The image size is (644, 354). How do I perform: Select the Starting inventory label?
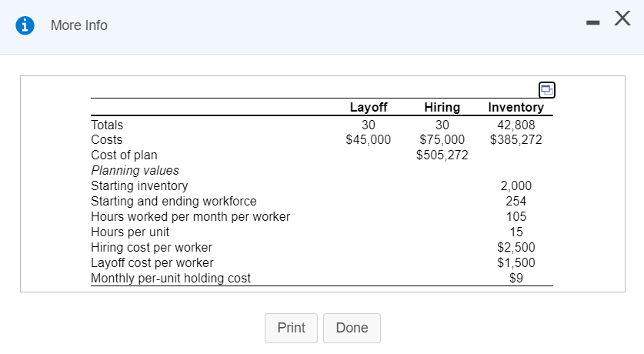(139, 186)
